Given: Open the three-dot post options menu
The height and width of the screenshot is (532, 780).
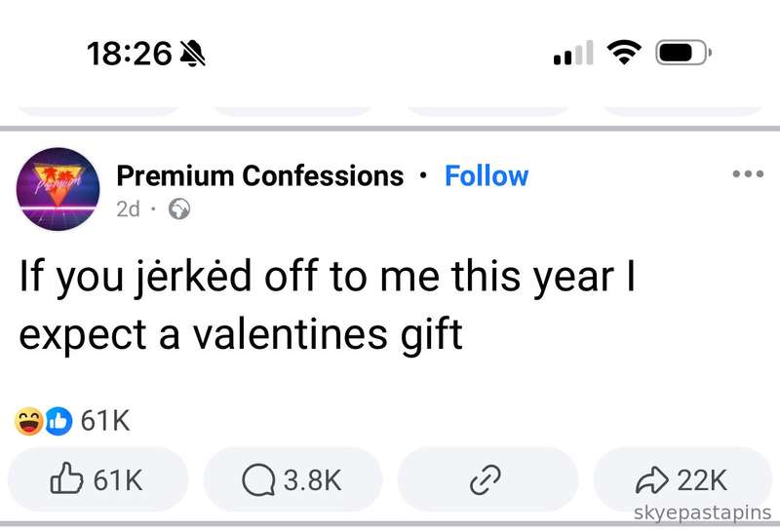Looking at the screenshot, I should point(747,174).
